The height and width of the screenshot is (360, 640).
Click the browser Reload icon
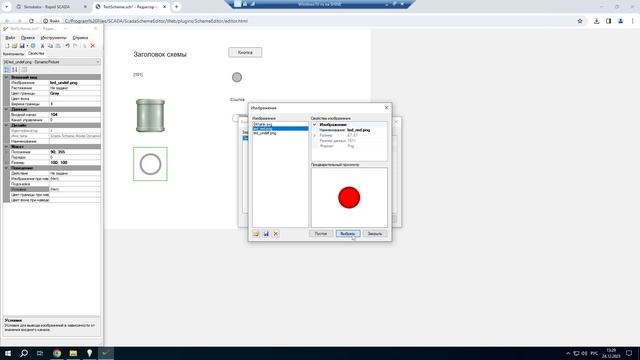pos(31,21)
